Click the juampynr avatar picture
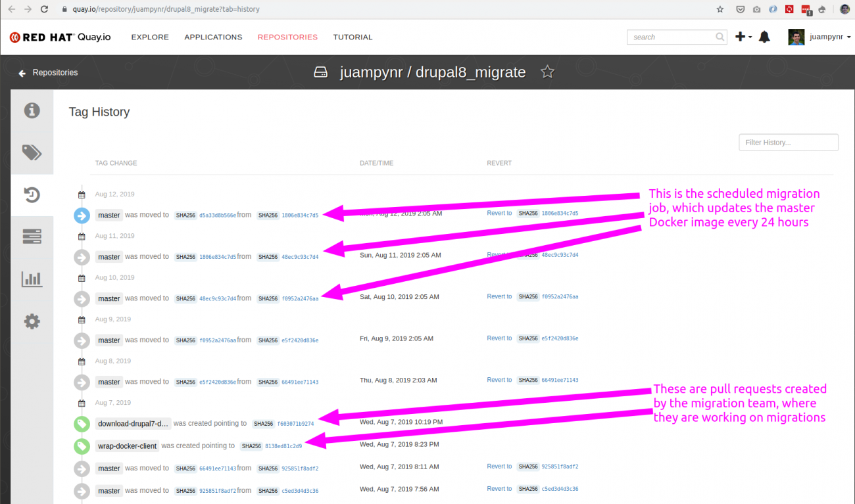 point(796,37)
